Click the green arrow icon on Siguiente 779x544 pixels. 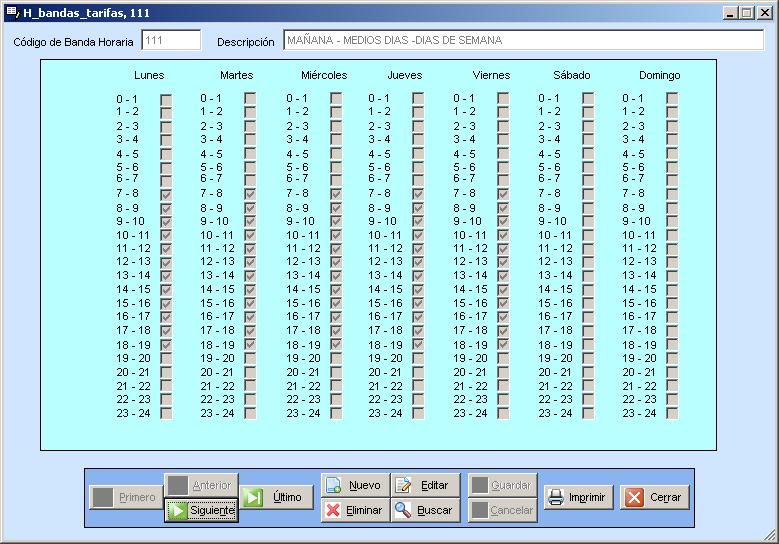(x=177, y=510)
